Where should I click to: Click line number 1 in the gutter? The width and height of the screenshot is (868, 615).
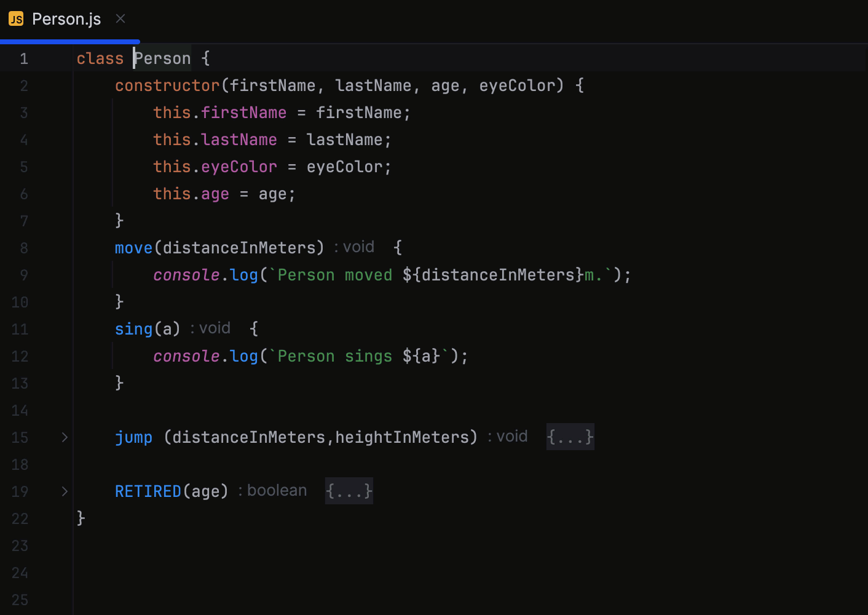(24, 58)
